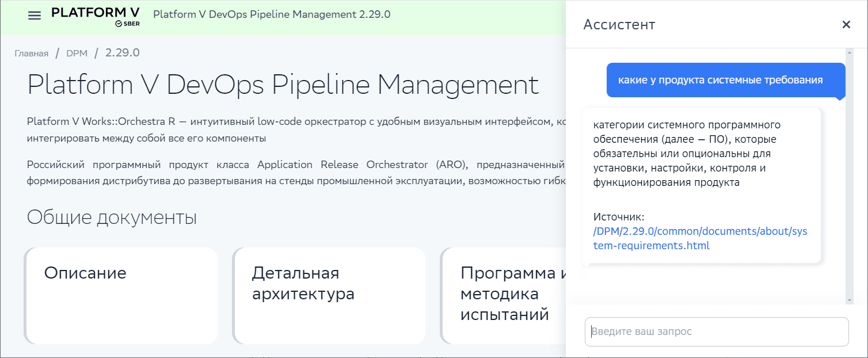The image size is (868, 358).
Task: Open the Описание document card
Action: (121, 296)
